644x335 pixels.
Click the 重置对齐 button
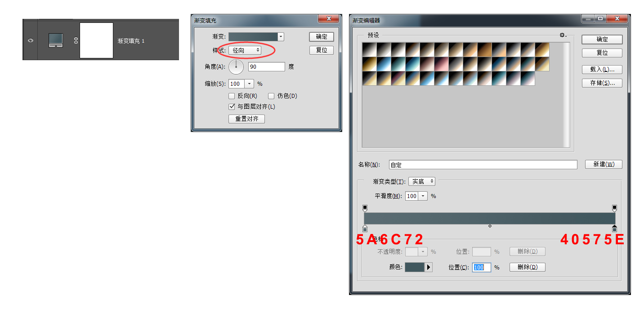pyautogui.click(x=246, y=119)
